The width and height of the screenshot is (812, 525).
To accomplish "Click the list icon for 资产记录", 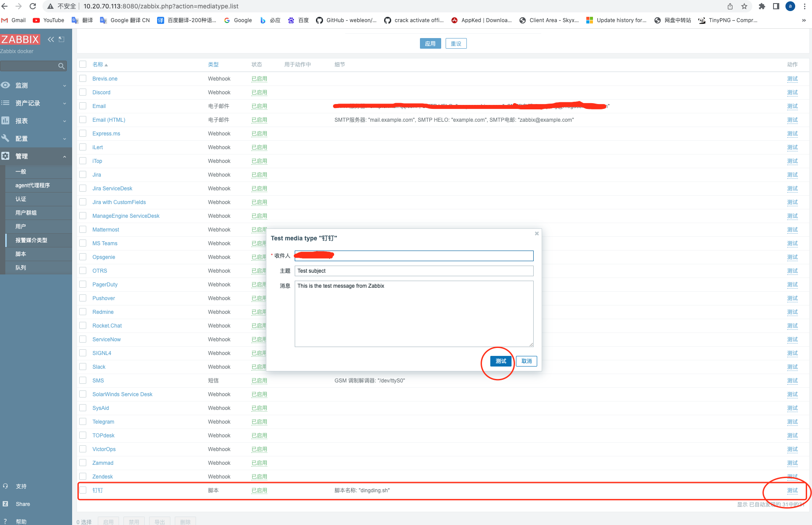I will click(x=5, y=103).
